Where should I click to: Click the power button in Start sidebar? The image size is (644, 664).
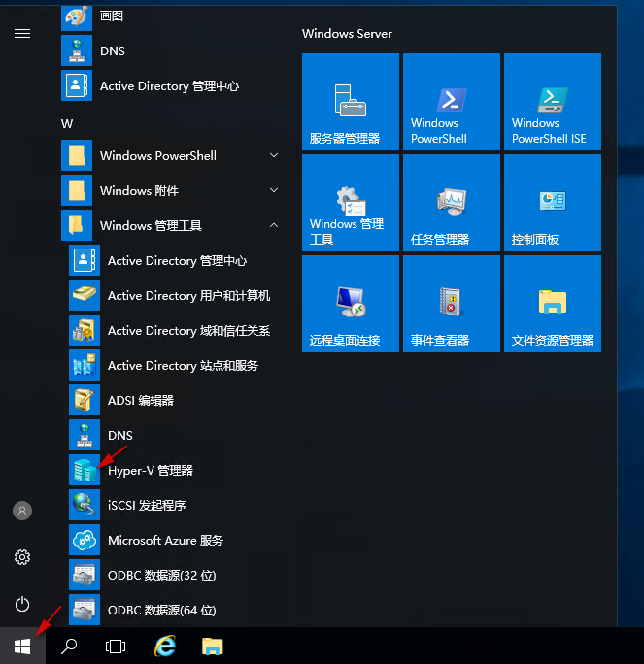coord(22,604)
